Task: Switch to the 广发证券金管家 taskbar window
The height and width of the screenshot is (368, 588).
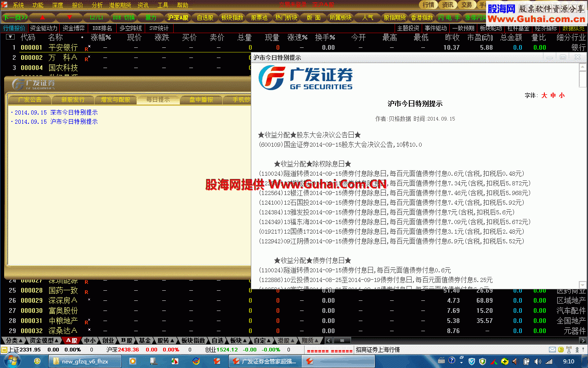Action: pos(266,361)
